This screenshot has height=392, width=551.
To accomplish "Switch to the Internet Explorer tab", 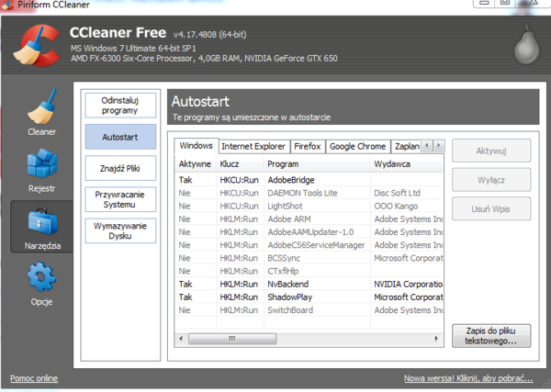I will [x=253, y=146].
